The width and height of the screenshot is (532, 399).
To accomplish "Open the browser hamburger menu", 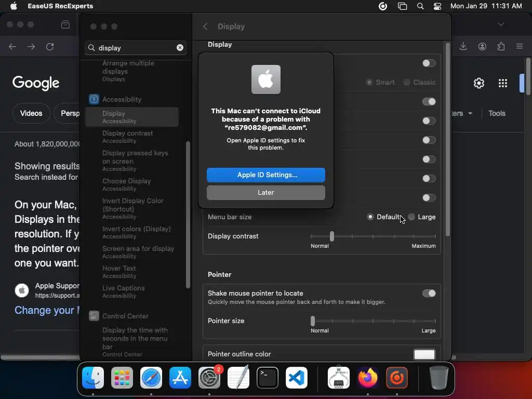I will (x=520, y=46).
